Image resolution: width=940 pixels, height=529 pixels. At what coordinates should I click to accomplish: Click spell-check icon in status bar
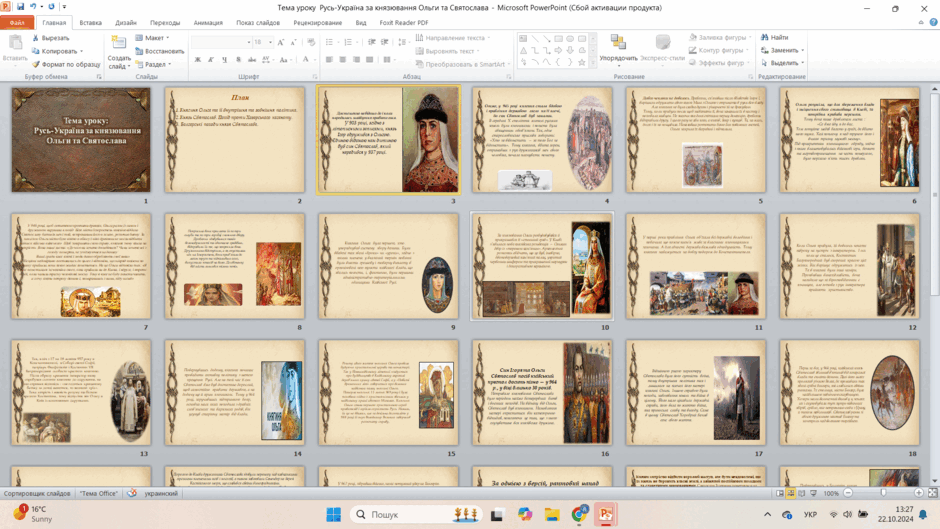132,493
